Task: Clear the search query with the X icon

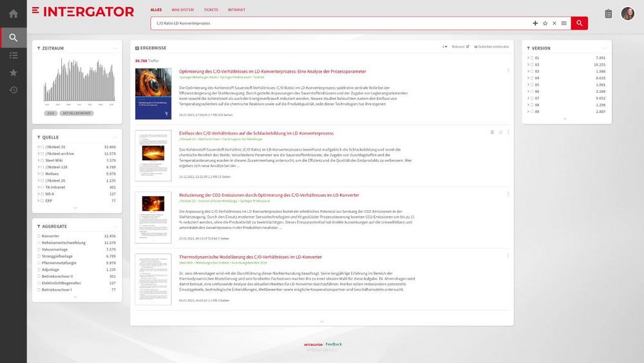Action: tap(554, 23)
